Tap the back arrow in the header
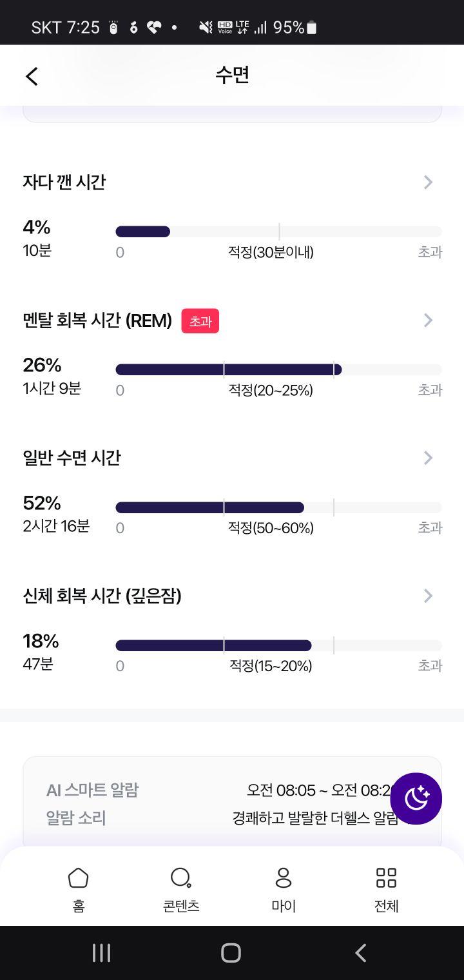This screenshot has width=464, height=980. 32,76
